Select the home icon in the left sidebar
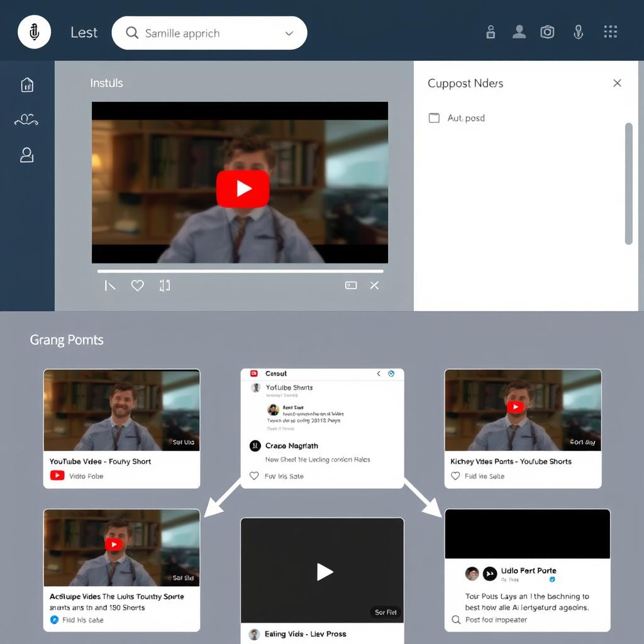Image resolution: width=644 pixels, height=644 pixels. point(26,84)
